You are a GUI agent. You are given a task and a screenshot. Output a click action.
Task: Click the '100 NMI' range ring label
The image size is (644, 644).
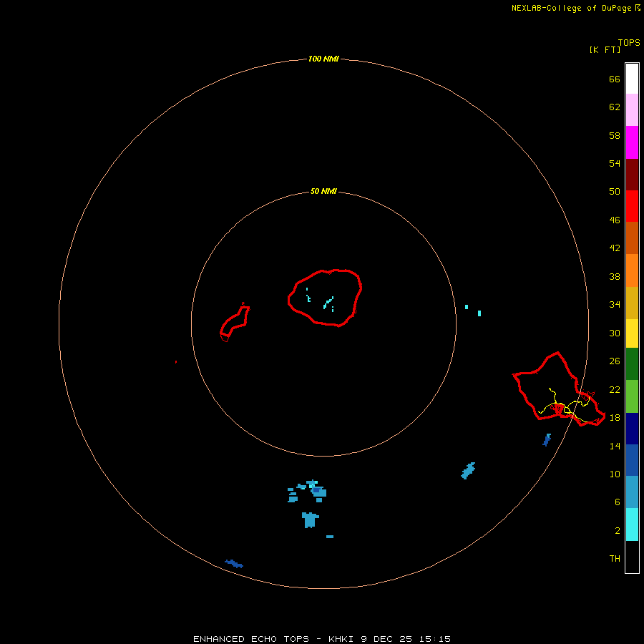point(323,59)
